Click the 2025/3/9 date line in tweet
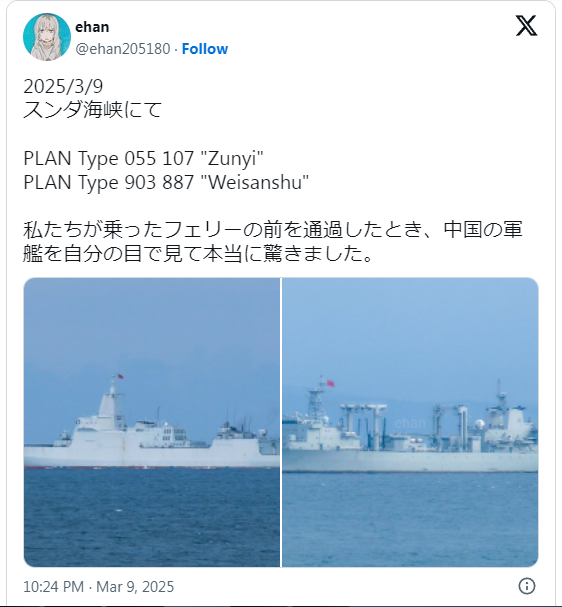Screen dimensions: 562x607 pos(63,86)
